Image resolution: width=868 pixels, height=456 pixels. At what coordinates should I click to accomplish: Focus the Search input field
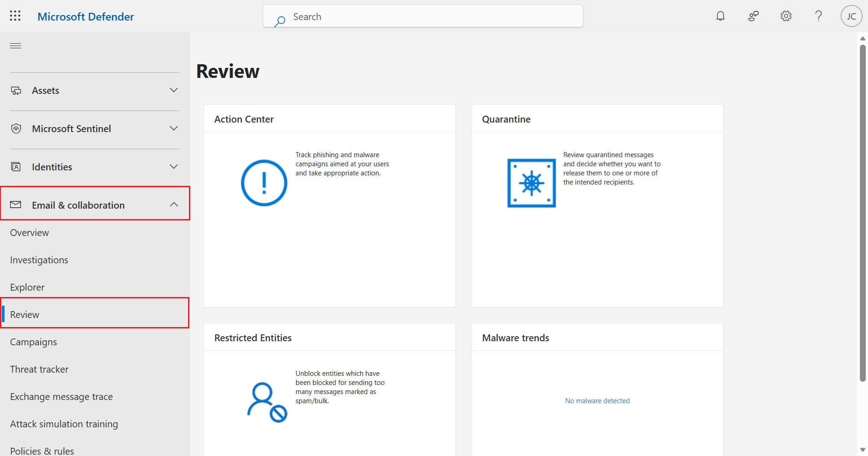tap(423, 16)
